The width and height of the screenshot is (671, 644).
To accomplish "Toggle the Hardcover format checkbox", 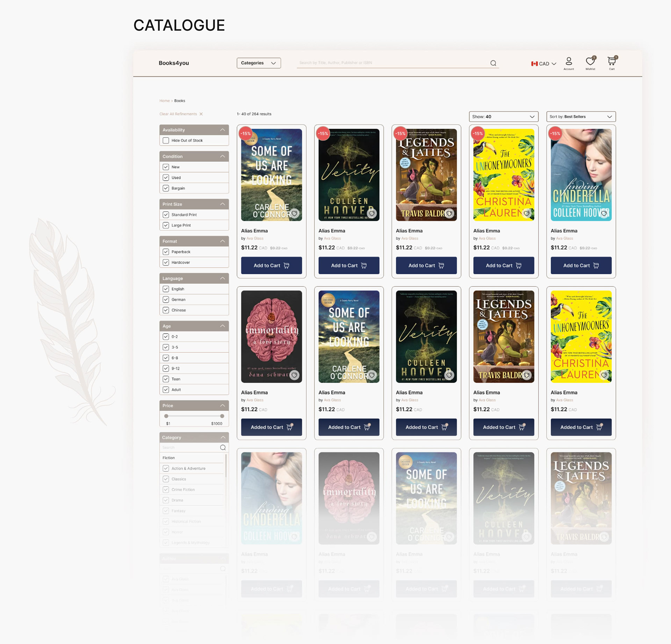I will pos(166,262).
